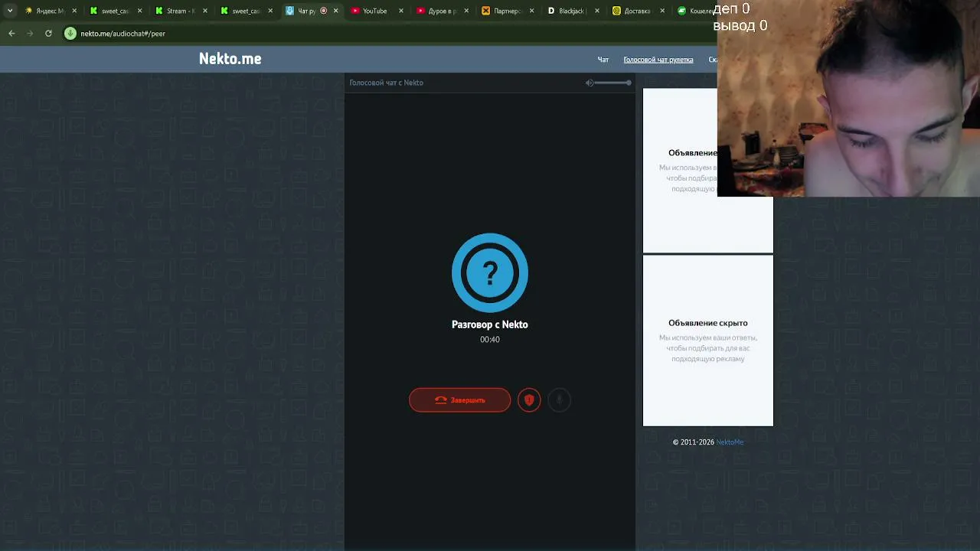This screenshot has width=980, height=551.
Task: Toggle the microphone mute button
Action: pos(559,399)
